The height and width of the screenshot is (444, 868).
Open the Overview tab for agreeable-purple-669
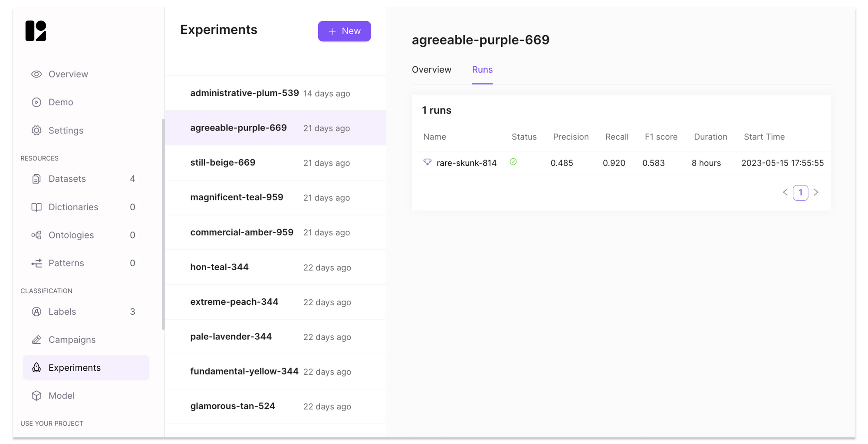click(431, 69)
